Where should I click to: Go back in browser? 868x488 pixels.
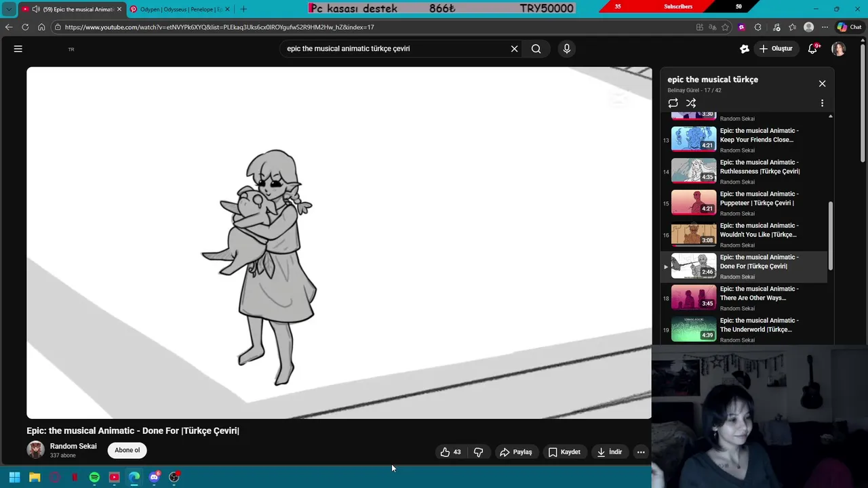tap(9, 27)
